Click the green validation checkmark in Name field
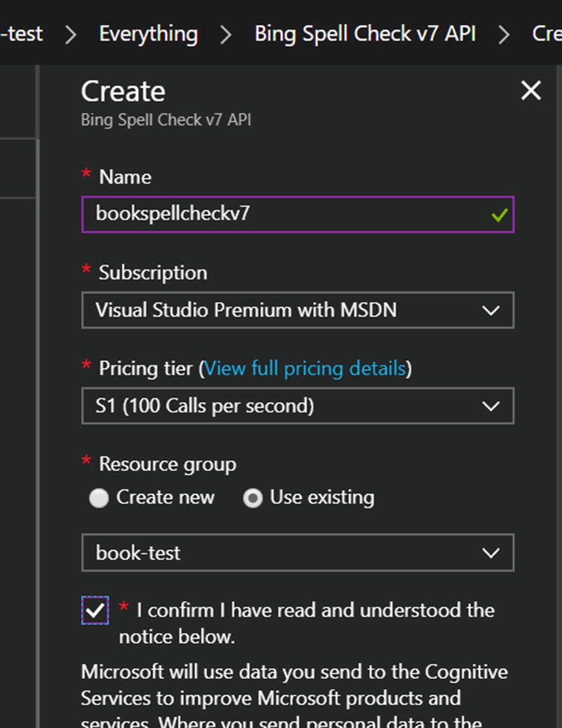 point(499,215)
